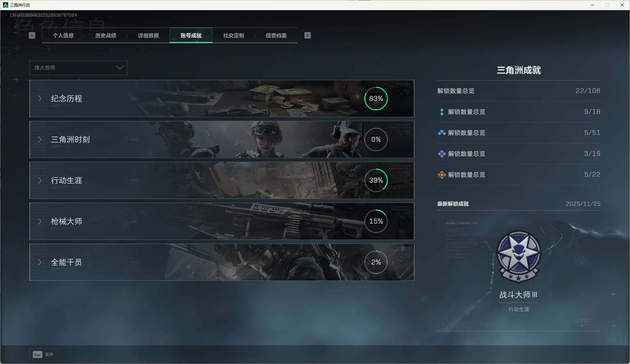Switch to the 个人信息 tab
Screen dimensions: 630x364
(x=63, y=35)
